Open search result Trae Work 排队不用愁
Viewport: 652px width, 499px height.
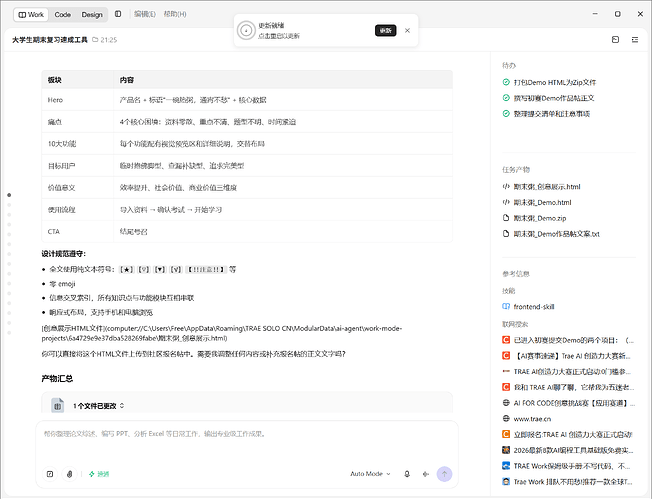tap(573, 482)
